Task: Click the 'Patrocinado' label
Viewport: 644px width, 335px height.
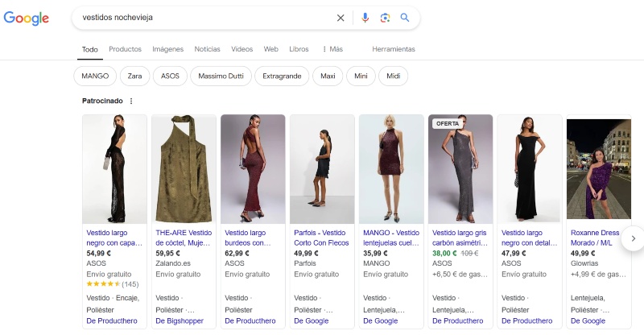Action: click(102, 101)
